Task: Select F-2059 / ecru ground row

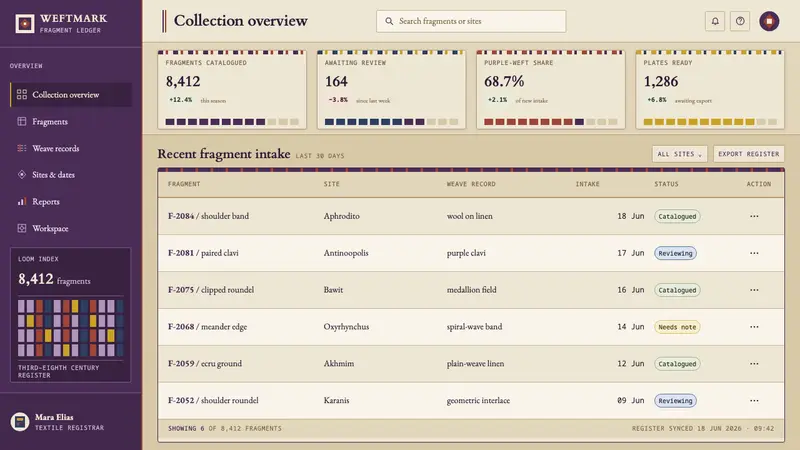Action: click(x=471, y=364)
